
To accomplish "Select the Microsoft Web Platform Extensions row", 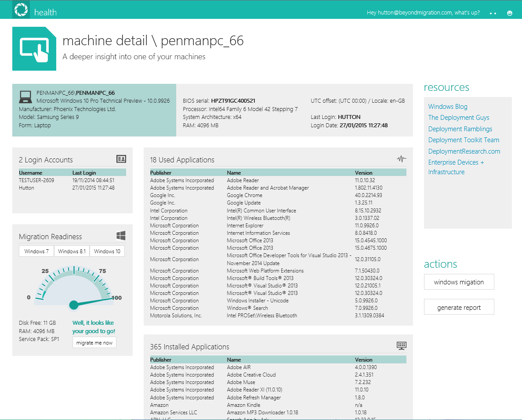I will (278, 271).
